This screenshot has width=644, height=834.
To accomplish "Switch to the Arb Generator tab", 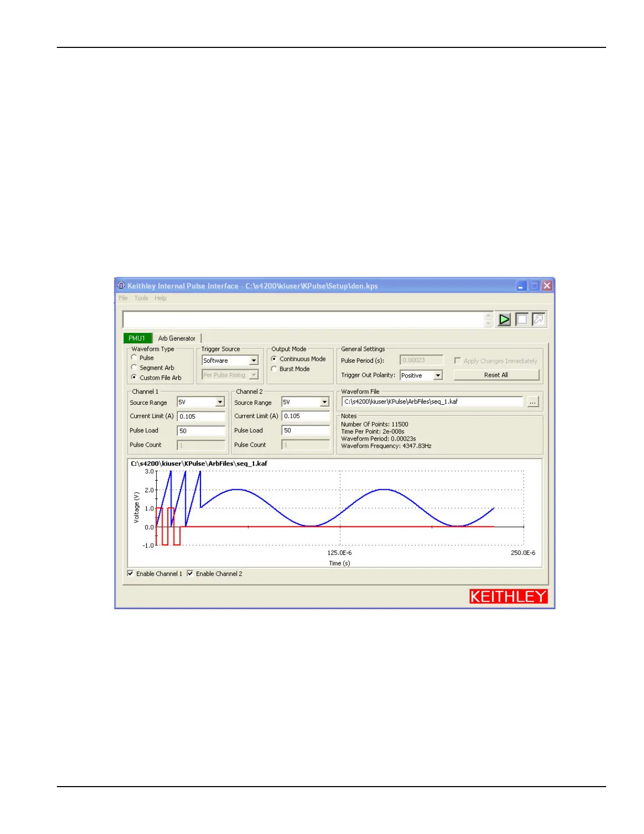I will [x=177, y=339].
